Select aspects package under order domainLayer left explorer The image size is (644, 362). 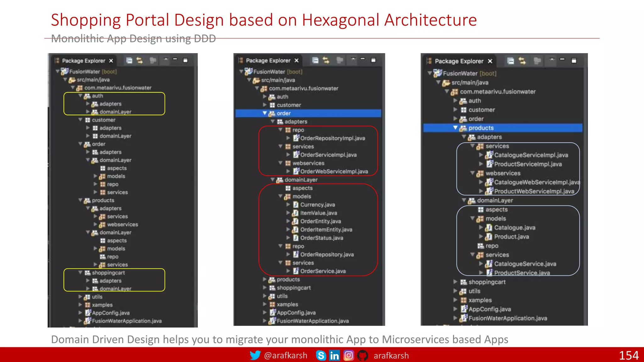[117, 168]
